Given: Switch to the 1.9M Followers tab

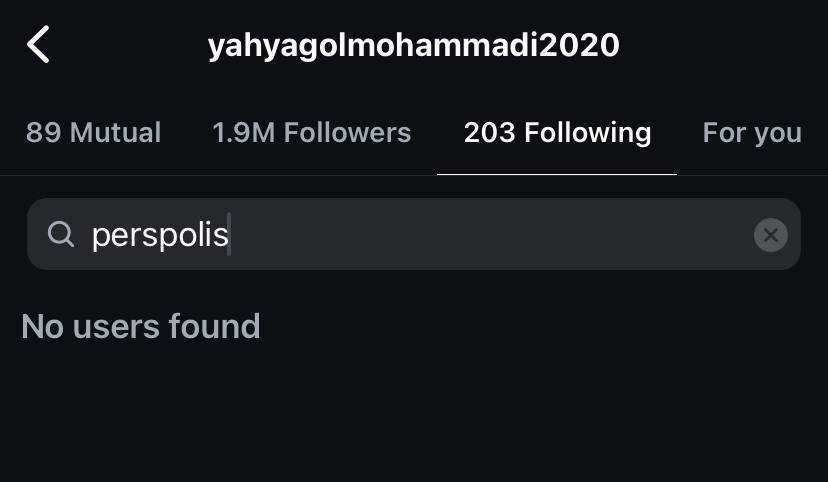Looking at the screenshot, I should [x=311, y=133].
